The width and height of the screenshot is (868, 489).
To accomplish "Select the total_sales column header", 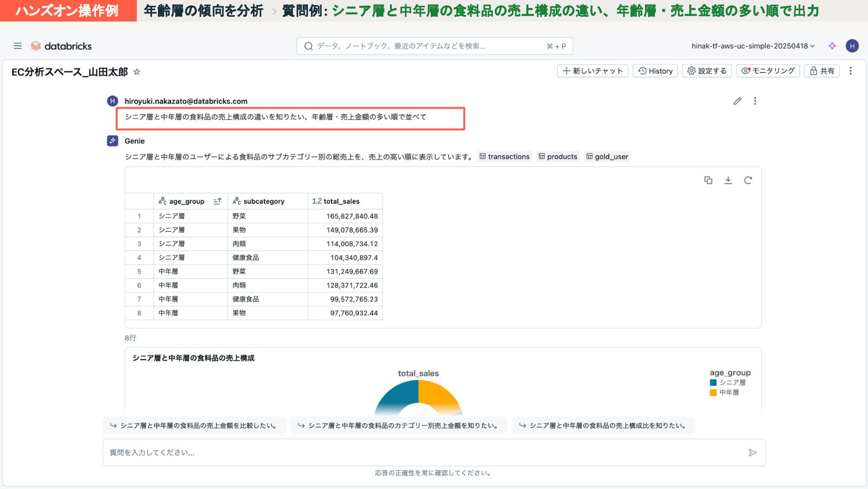I will (x=345, y=201).
